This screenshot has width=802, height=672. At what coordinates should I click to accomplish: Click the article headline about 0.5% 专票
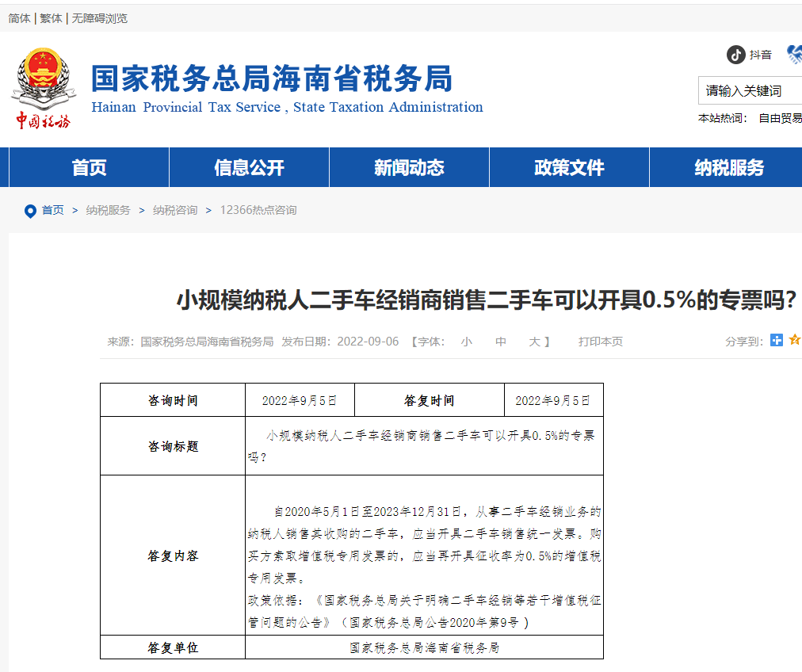487,300
